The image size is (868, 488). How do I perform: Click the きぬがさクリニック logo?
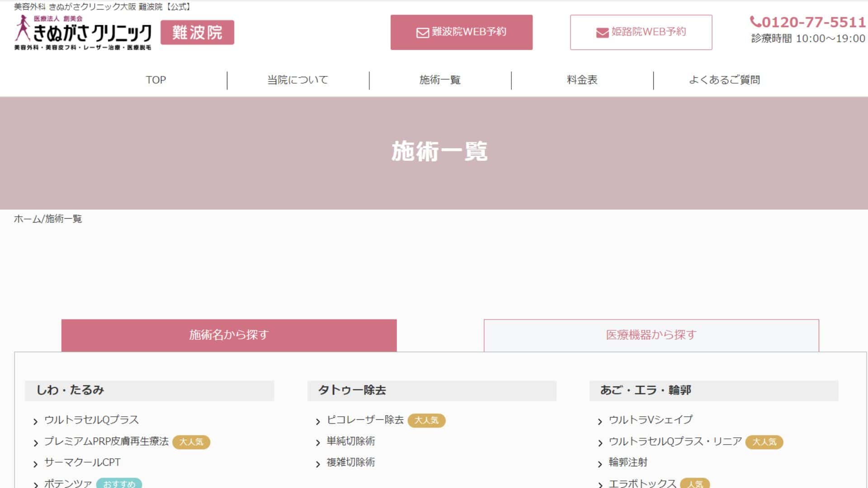pos(83,33)
